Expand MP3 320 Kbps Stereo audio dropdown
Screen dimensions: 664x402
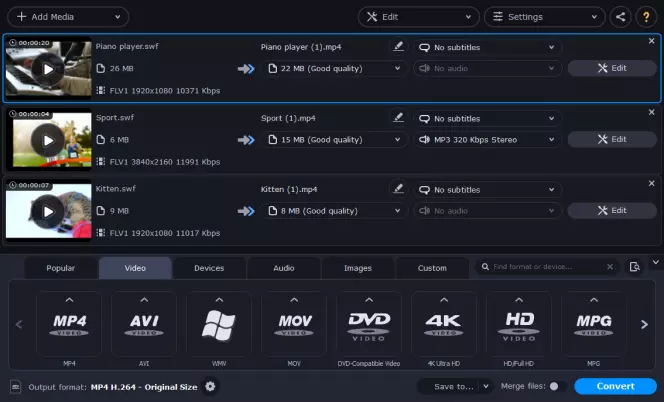click(487, 139)
